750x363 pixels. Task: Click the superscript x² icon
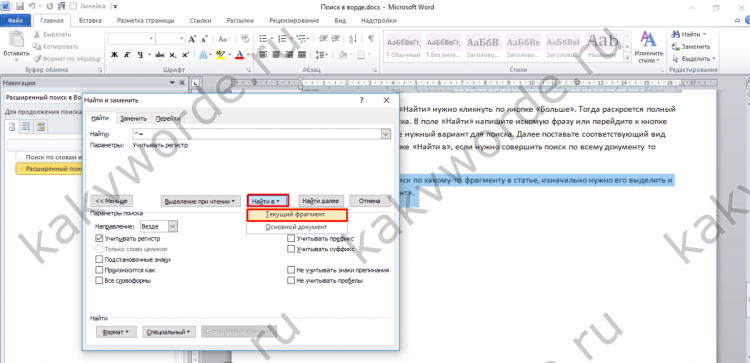[x=185, y=55]
